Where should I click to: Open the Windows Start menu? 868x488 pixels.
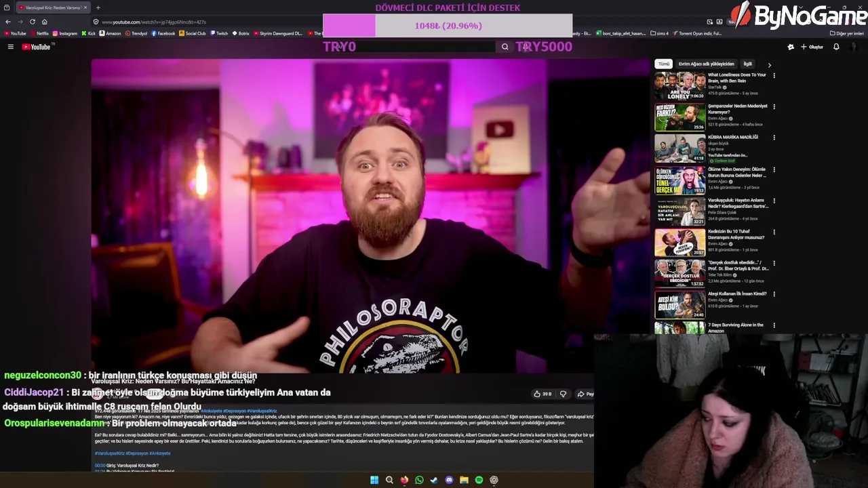pos(374,480)
